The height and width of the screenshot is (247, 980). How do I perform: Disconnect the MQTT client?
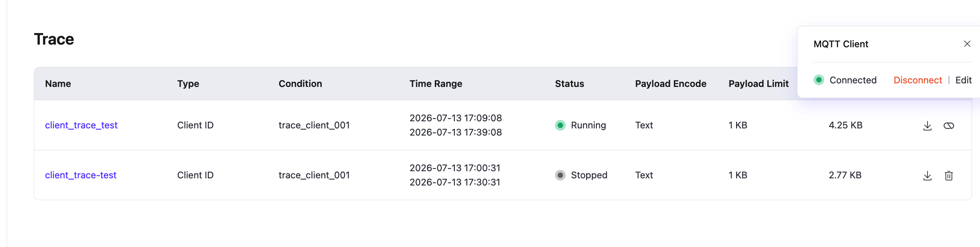click(918, 80)
